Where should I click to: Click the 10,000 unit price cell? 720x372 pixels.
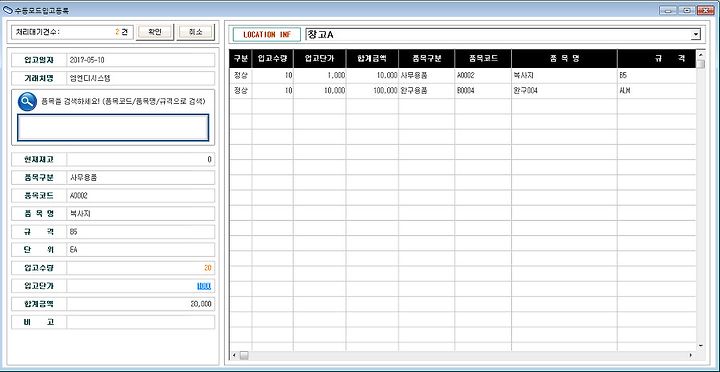tap(320, 91)
